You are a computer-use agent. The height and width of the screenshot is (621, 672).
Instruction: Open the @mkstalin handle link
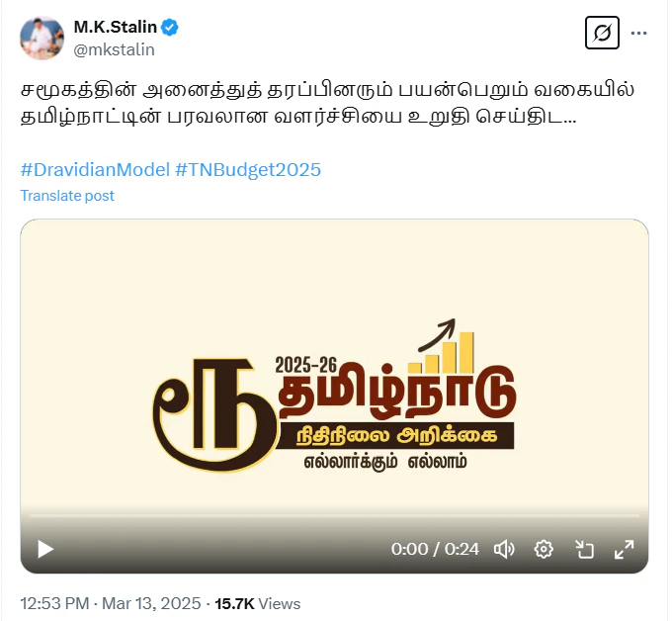pos(114,49)
